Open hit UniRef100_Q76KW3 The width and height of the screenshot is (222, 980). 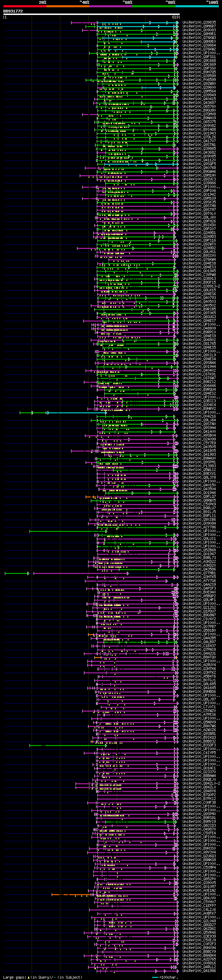[x=199, y=38]
